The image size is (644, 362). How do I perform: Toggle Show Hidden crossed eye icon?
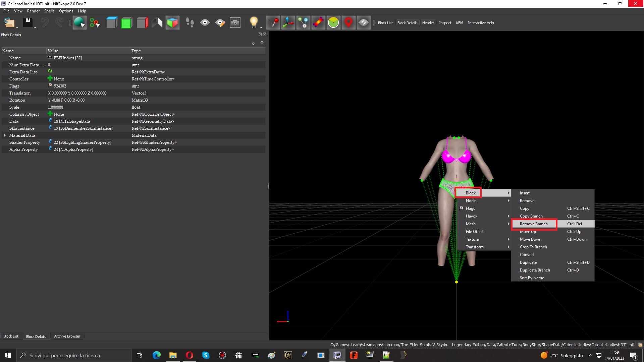click(364, 23)
